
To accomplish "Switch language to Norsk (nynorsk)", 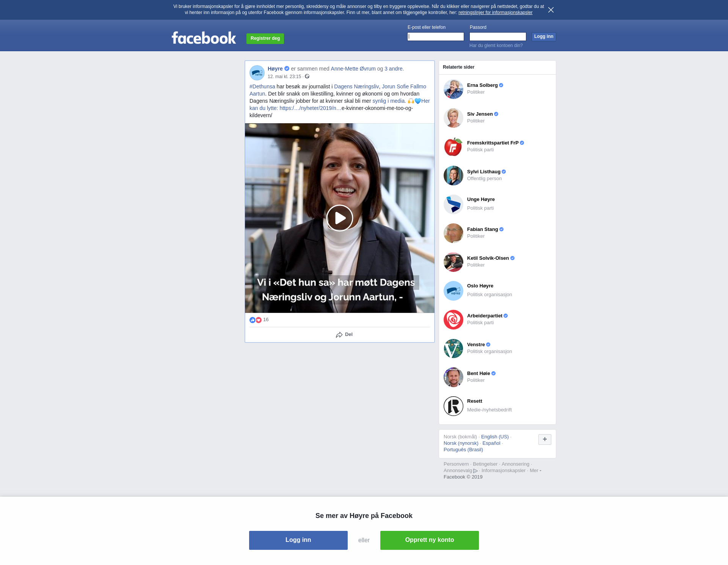I will [461, 443].
